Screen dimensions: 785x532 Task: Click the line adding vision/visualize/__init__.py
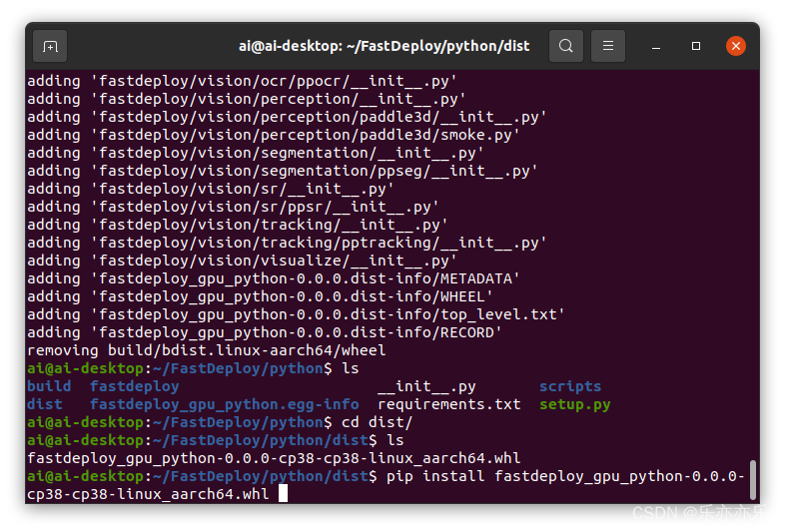(242, 261)
